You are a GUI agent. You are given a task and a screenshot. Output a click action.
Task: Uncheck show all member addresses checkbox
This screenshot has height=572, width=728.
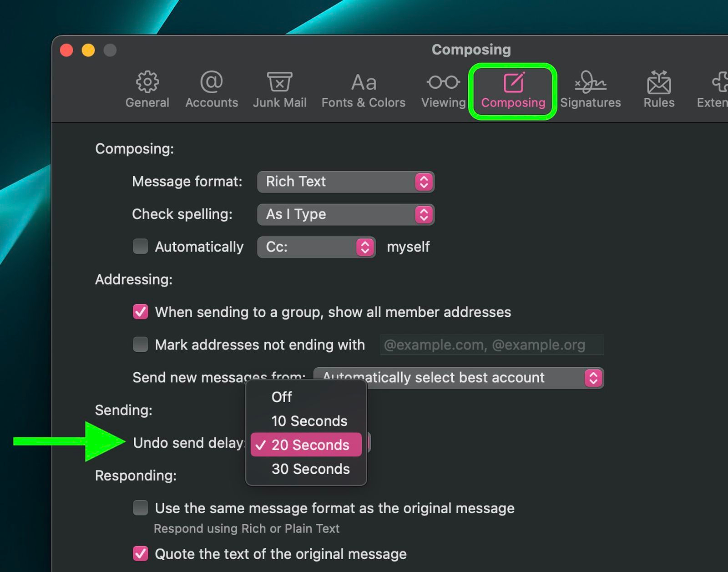(x=141, y=312)
